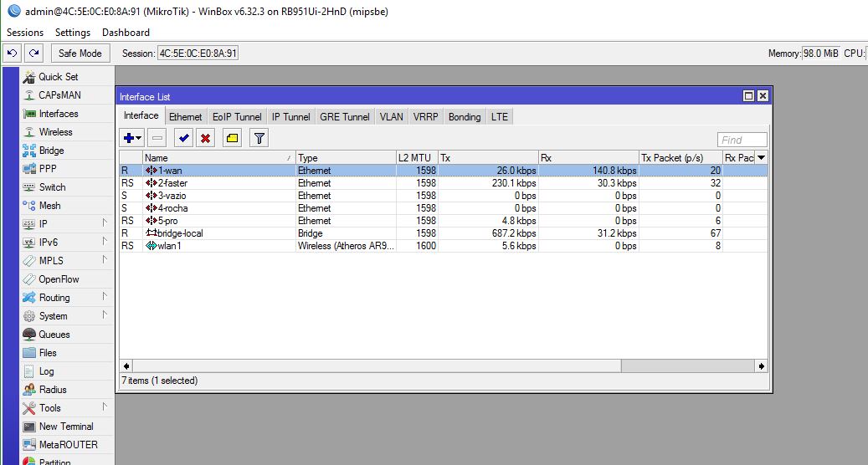Open the column chooser dropdown arrow
The height and width of the screenshot is (465, 868).
coord(762,157)
